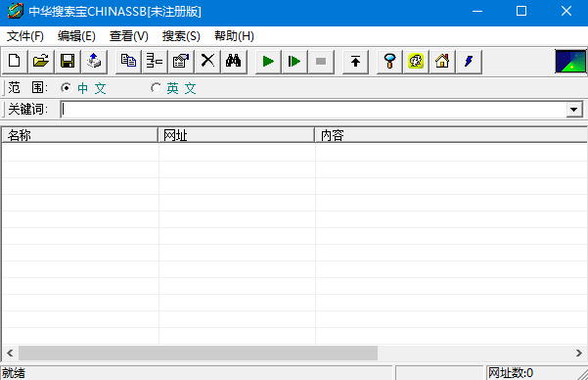The height and width of the screenshot is (380, 588).
Task: Click the 就绪 status bar text
Action: click(14, 373)
